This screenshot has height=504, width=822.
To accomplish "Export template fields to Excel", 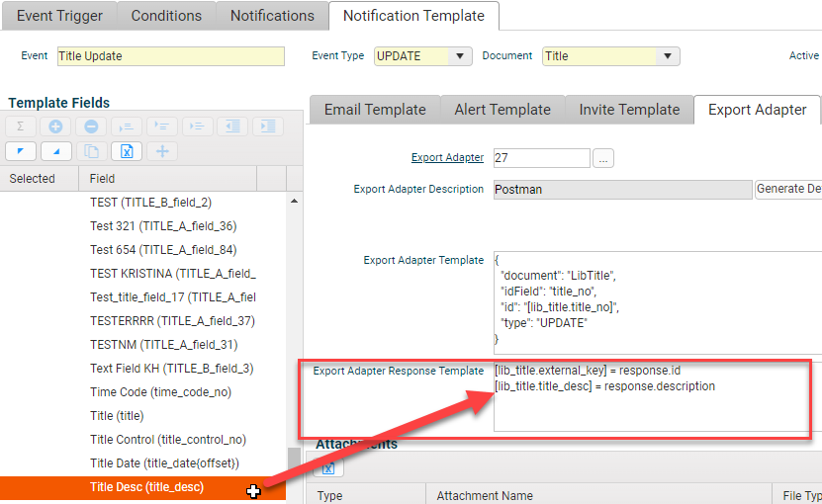I will 127,151.
